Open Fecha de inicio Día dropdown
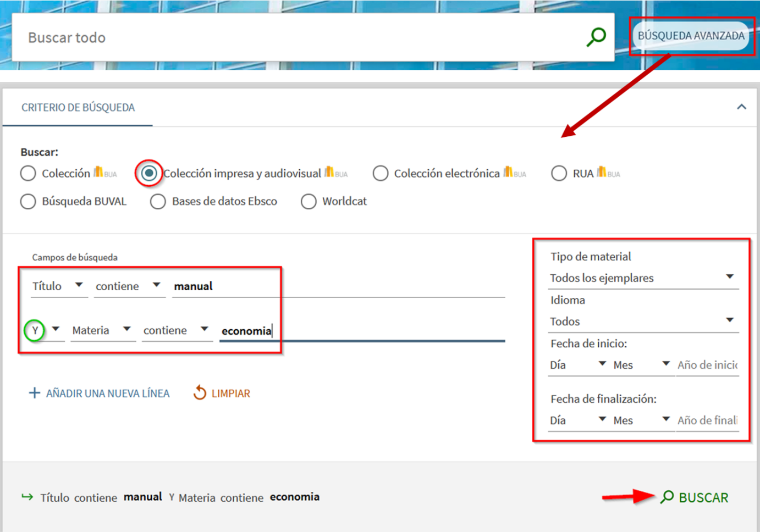 (579, 365)
